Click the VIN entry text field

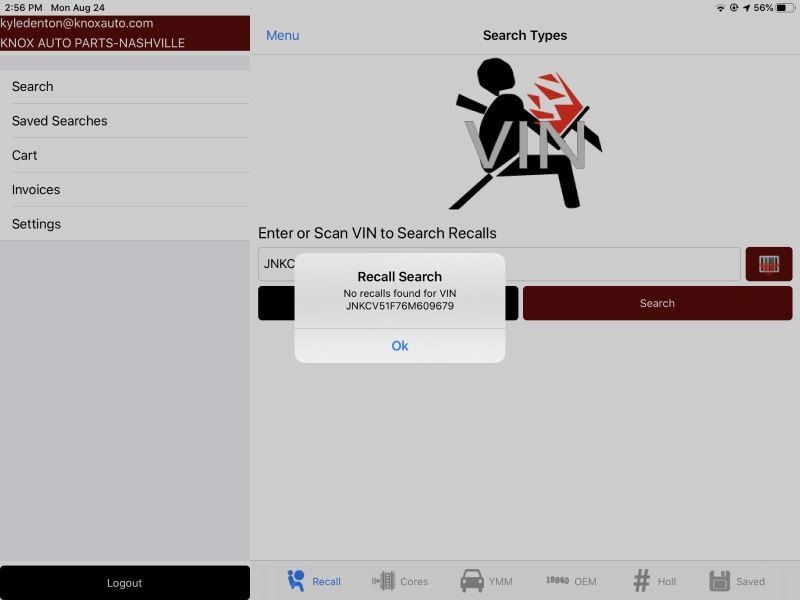[499, 264]
